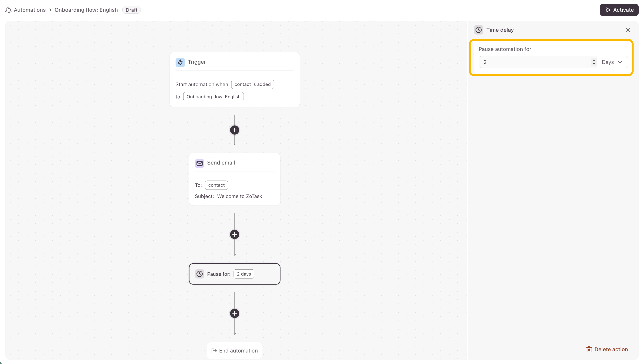Click the Time delay panel clock icon
The height and width of the screenshot is (364, 641).
click(x=478, y=30)
